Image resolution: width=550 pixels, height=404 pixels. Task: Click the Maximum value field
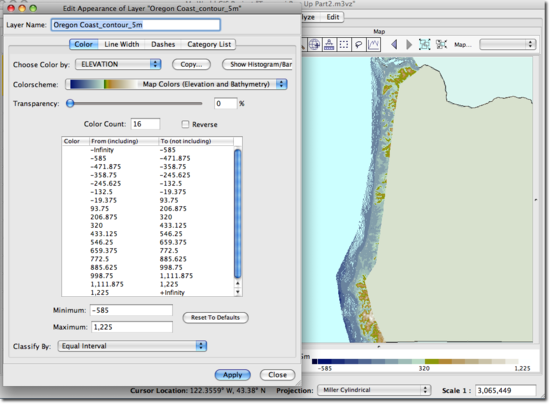point(132,327)
